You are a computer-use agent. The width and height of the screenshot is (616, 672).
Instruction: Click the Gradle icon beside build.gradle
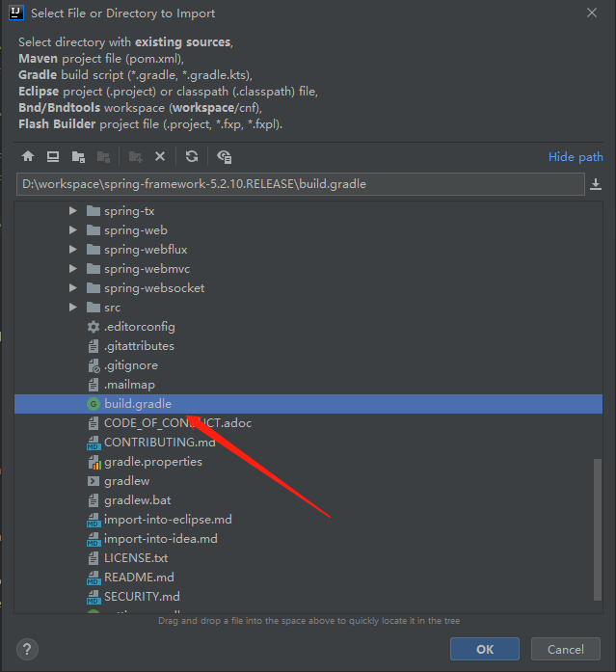click(94, 404)
